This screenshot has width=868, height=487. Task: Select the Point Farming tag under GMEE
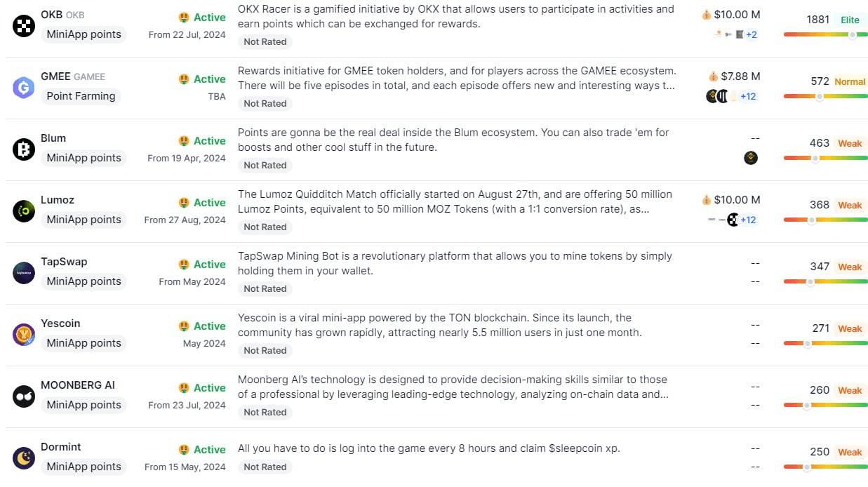[81, 96]
